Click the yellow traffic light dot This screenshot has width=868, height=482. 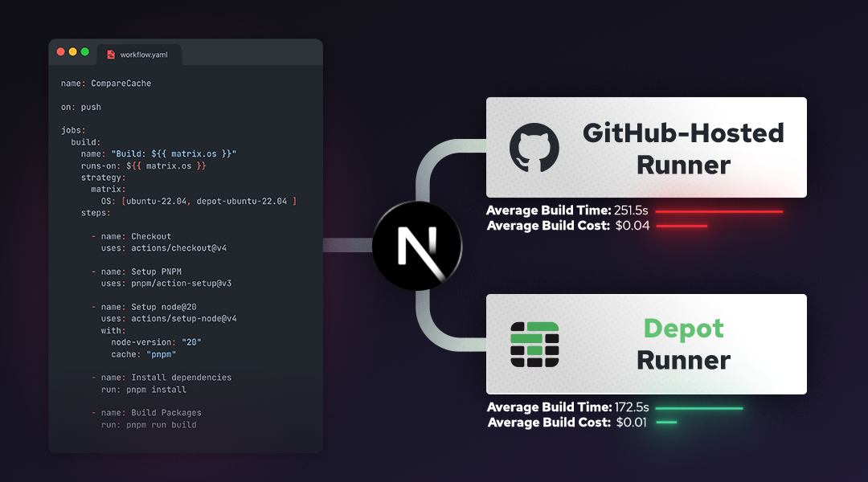pyautogui.click(x=73, y=51)
